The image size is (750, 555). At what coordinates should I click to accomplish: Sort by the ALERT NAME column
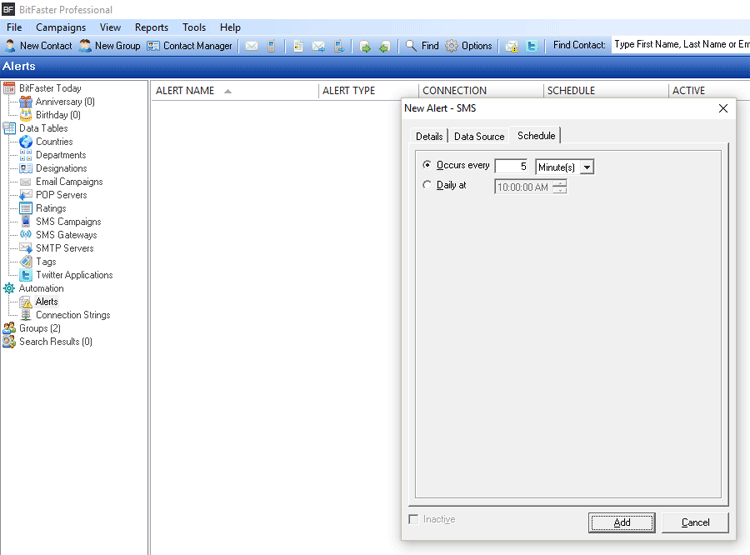click(x=235, y=91)
